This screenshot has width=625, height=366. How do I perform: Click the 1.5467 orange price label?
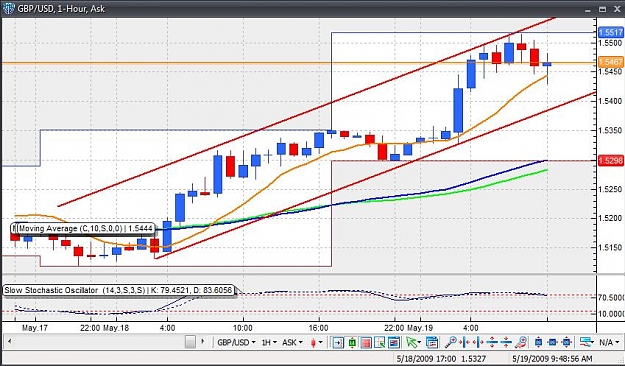(611, 62)
